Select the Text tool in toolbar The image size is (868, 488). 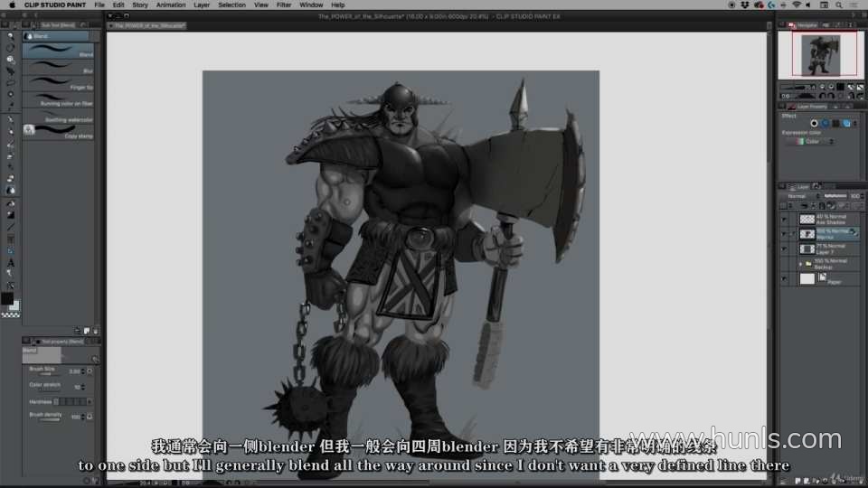11,263
